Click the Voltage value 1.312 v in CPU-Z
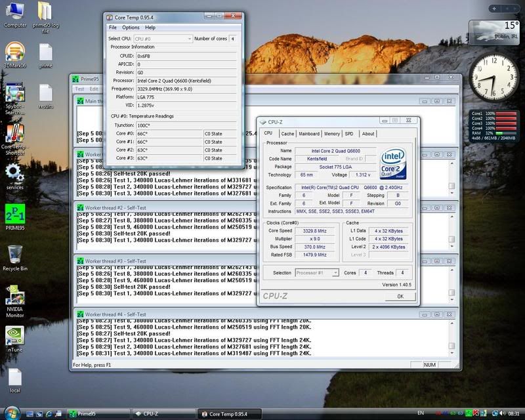 point(363,175)
